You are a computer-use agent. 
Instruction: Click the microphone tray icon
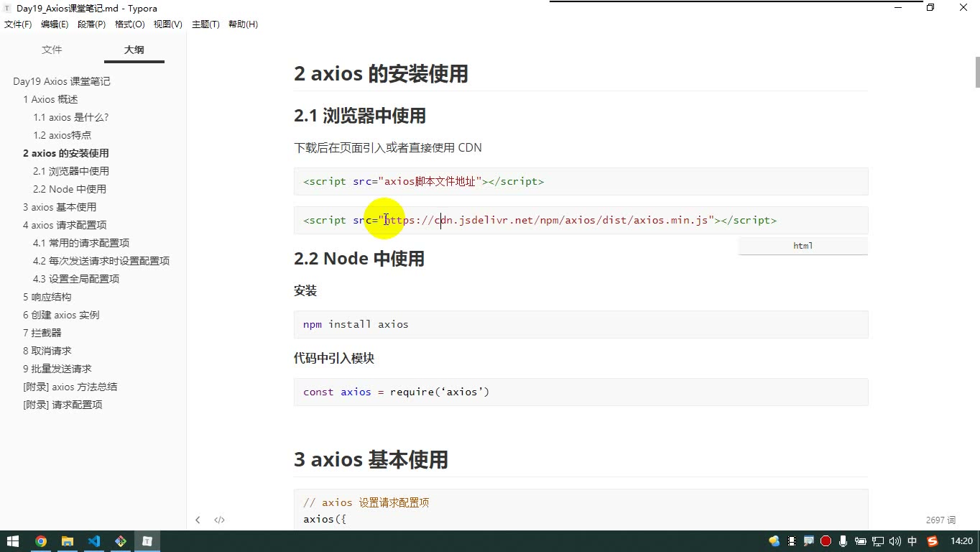point(843,541)
